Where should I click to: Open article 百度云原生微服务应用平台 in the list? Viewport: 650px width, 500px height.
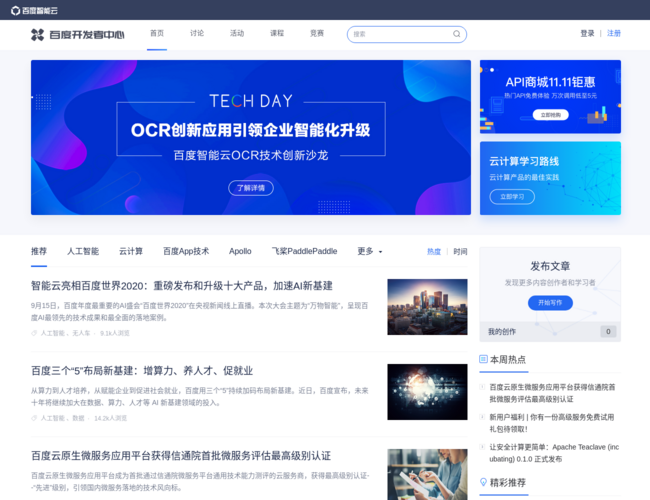[x=181, y=456]
